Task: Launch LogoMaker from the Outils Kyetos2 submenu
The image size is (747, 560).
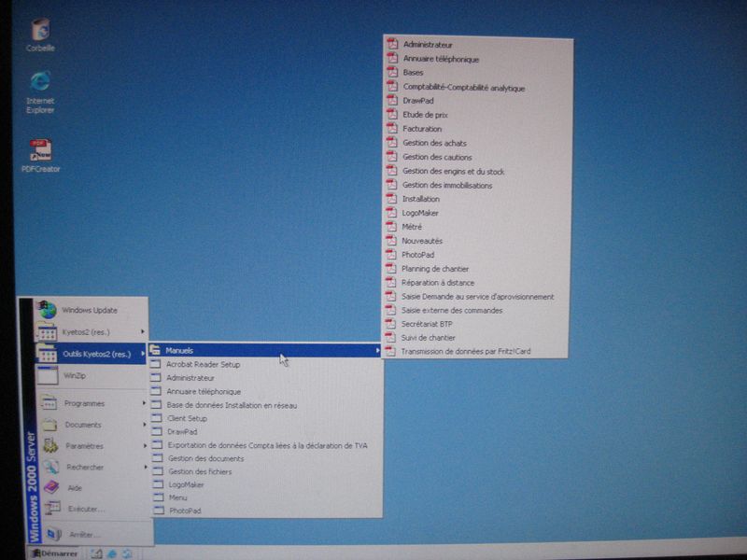Action: (x=267, y=484)
